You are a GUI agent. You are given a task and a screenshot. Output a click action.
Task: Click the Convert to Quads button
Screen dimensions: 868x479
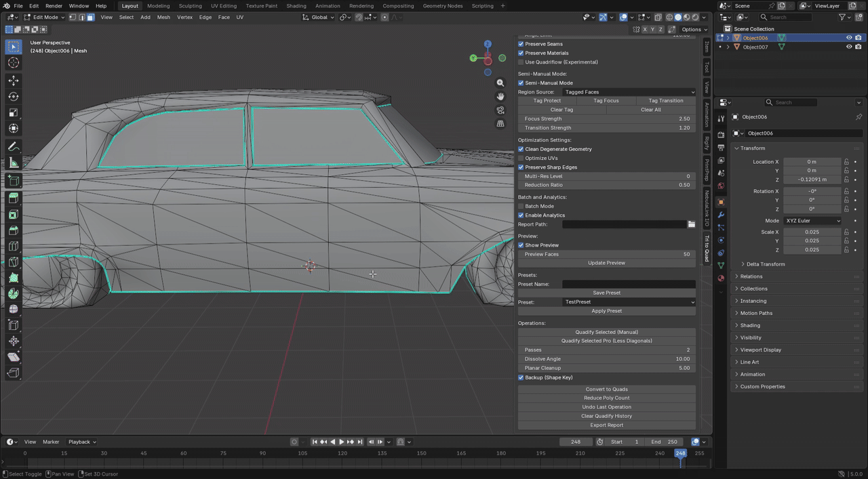(x=606, y=390)
